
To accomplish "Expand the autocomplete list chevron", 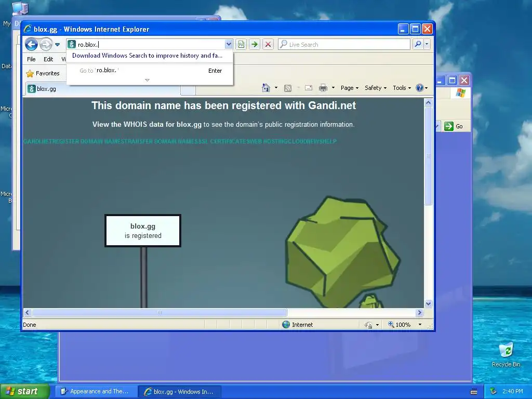I will point(147,81).
